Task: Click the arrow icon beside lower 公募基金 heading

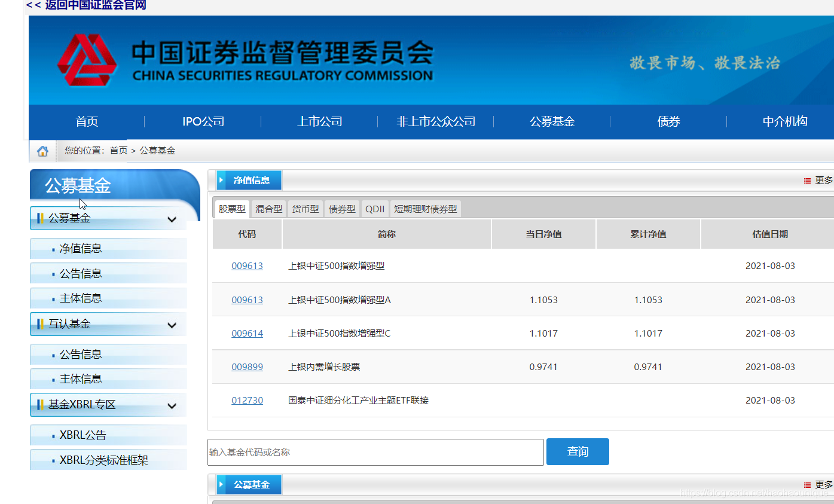Action: click(x=221, y=485)
